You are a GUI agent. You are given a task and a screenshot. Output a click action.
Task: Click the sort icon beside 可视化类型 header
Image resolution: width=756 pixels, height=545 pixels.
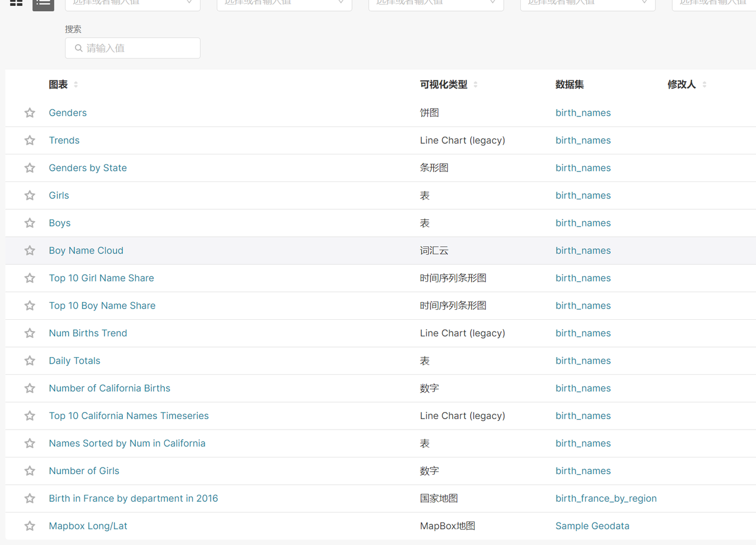474,85
